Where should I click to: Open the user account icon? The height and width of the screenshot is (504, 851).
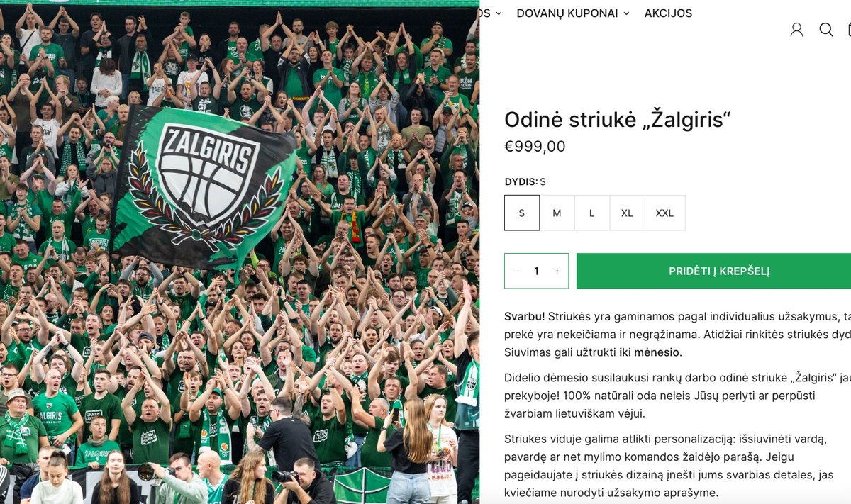796,29
